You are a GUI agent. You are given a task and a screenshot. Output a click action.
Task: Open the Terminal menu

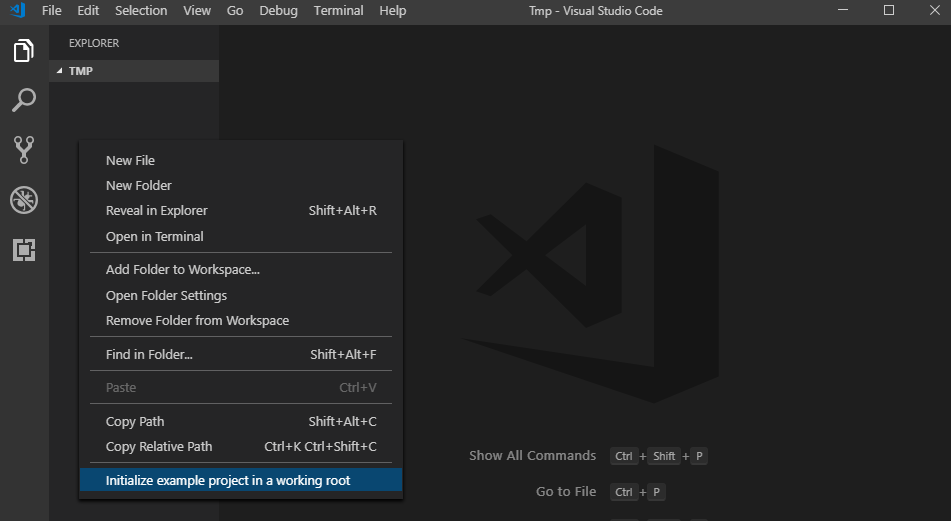pyautogui.click(x=338, y=10)
